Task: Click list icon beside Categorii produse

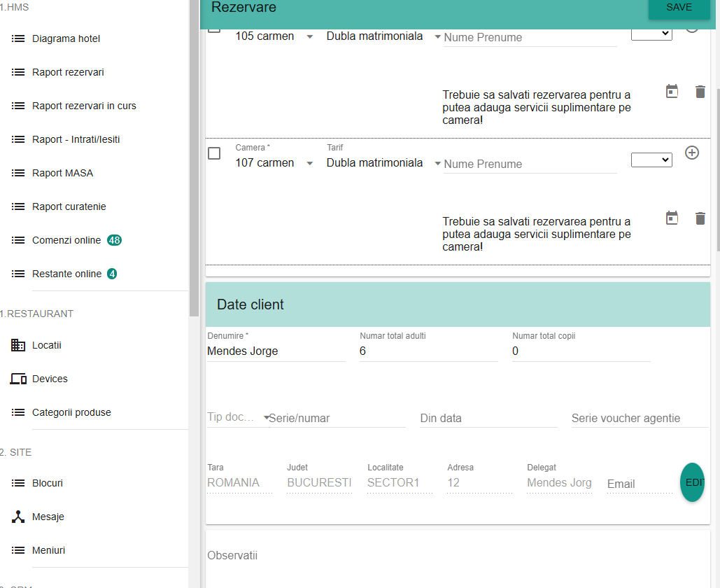Action: click(x=18, y=412)
